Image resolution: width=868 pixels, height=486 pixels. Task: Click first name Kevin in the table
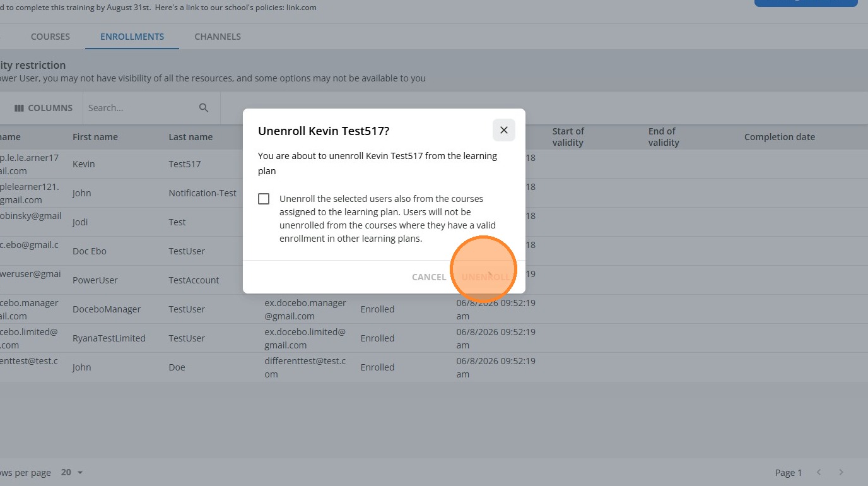(x=84, y=164)
